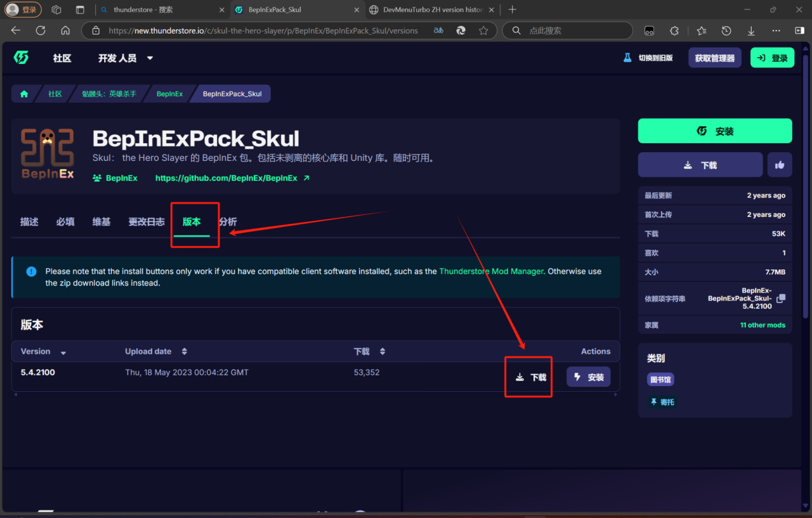Open the 维基 tab

[x=101, y=221]
